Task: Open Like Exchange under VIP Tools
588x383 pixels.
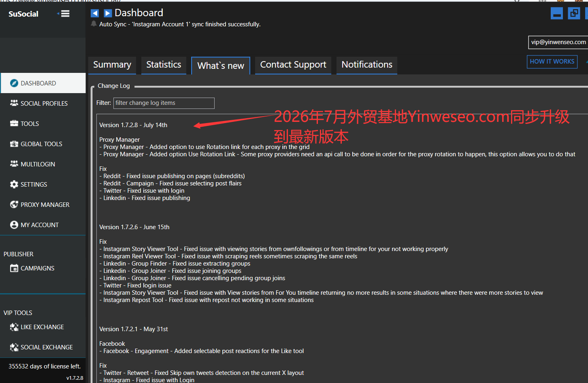Action: (43, 327)
